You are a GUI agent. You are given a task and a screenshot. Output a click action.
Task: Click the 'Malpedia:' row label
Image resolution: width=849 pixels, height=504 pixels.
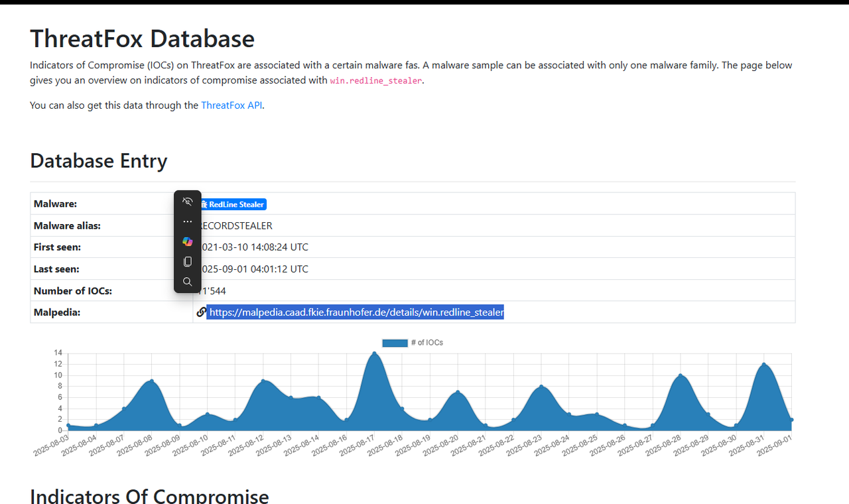click(57, 312)
